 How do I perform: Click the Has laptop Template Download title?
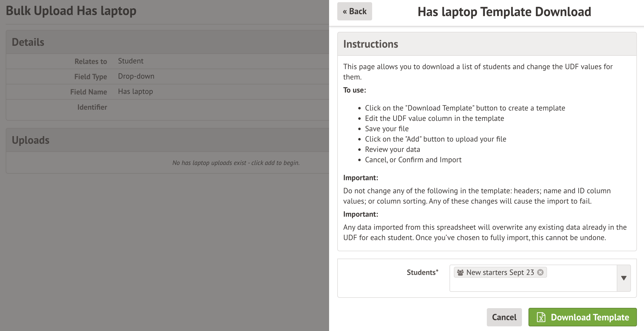click(504, 12)
